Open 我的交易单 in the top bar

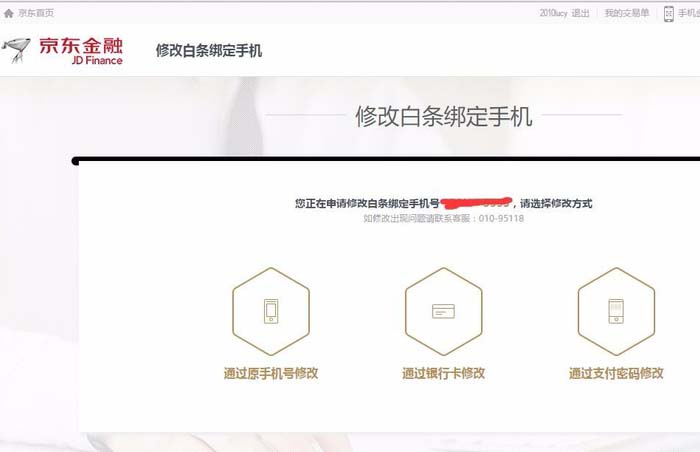pyautogui.click(x=627, y=13)
